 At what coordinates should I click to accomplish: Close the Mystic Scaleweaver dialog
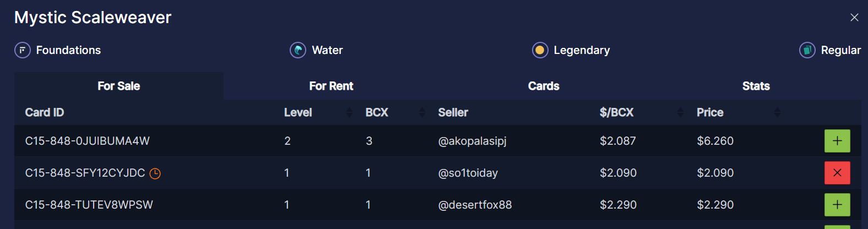854,18
